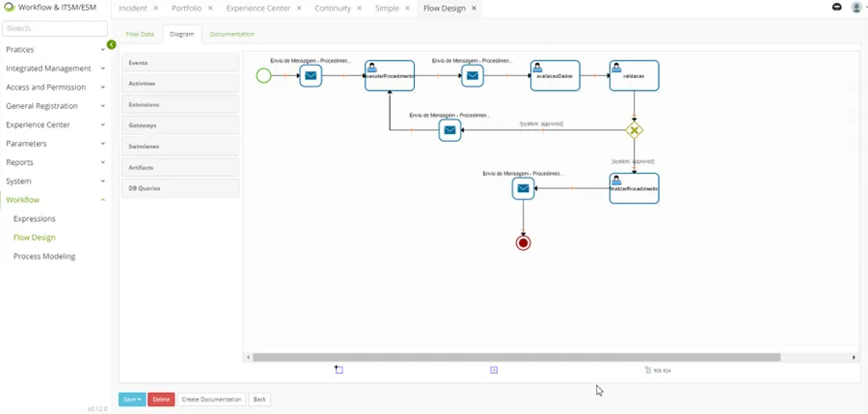Click the message task above the end event
The height and width of the screenshot is (414, 868).
[x=523, y=188]
